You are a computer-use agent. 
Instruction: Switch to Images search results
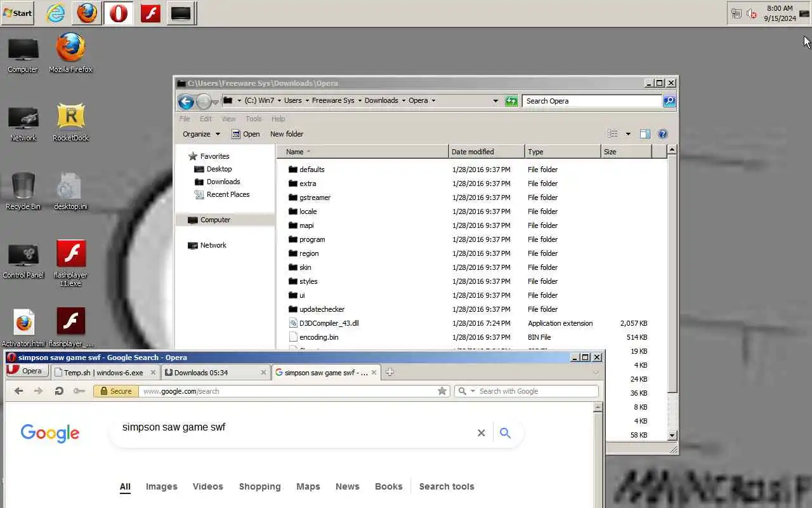[162, 486]
